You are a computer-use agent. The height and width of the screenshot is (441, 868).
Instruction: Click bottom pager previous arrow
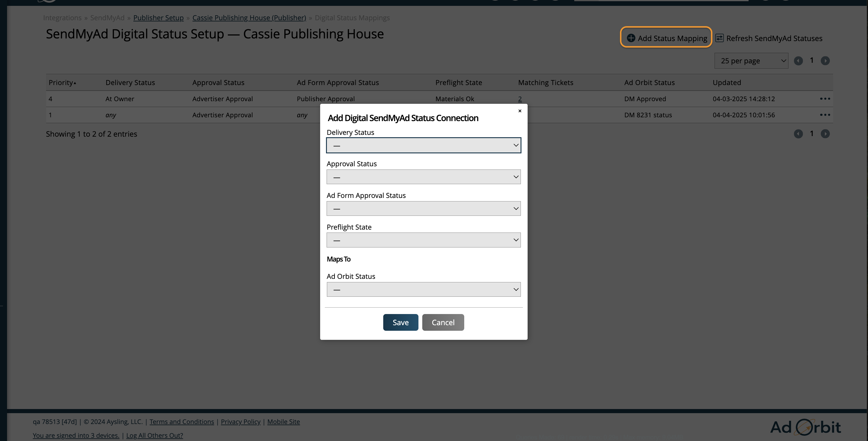tap(798, 134)
